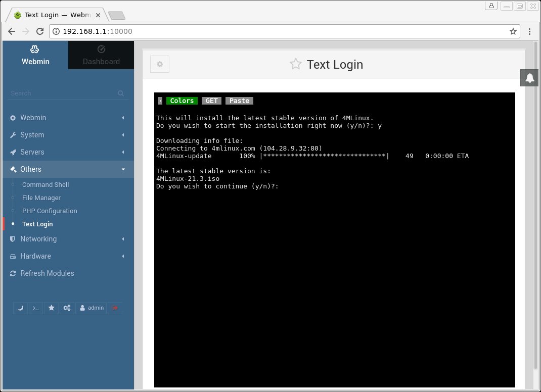This screenshot has width=541, height=392.
Task: Expand the Networking menu category
Action: pyautogui.click(x=68, y=239)
